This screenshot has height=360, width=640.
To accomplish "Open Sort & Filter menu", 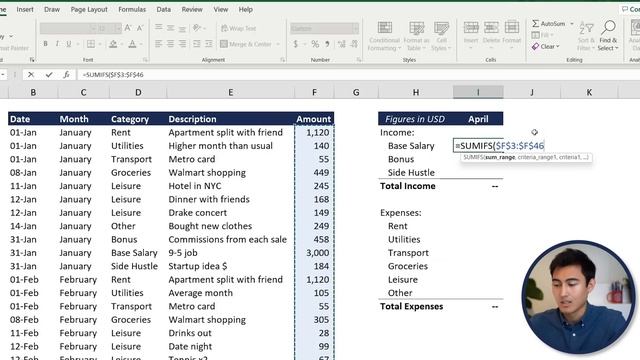I will (x=586, y=36).
